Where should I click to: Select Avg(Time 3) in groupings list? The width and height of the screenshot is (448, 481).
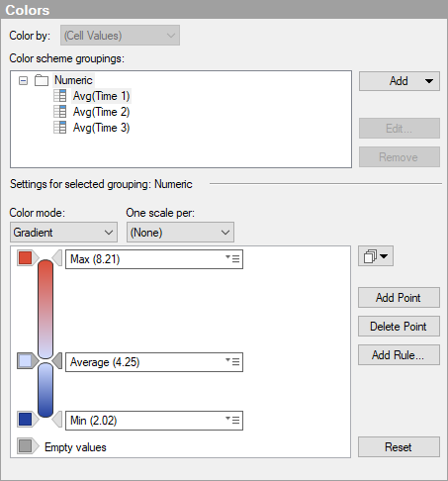101,128
